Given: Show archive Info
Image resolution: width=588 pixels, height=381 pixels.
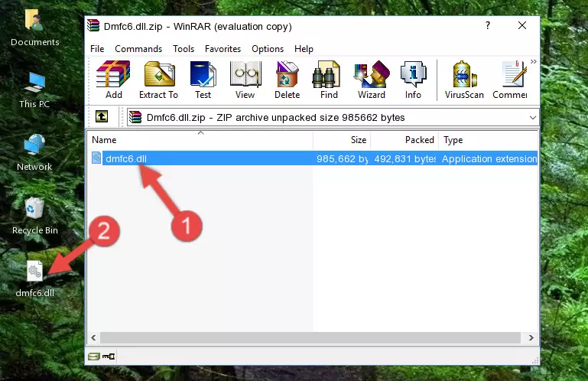Looking at the screenshot, I should coord(413,80).
